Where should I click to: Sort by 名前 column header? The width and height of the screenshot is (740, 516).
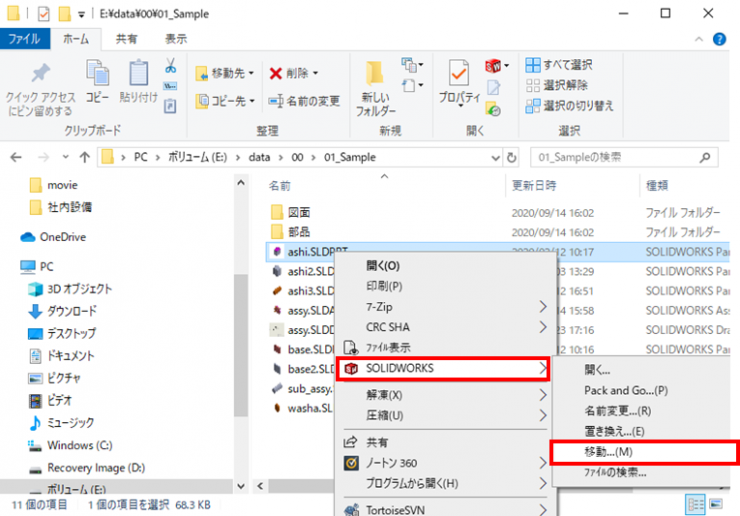(x=279, y=186)
